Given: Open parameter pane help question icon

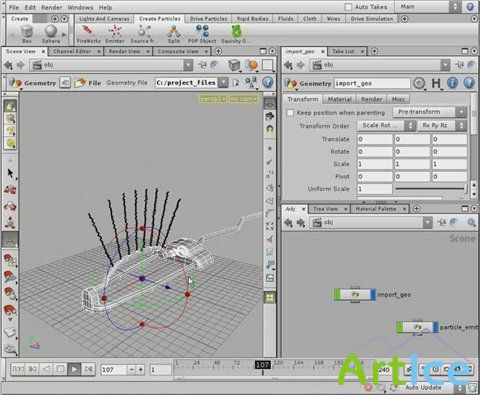Looking at the screenshot, I should coord(469,83).
